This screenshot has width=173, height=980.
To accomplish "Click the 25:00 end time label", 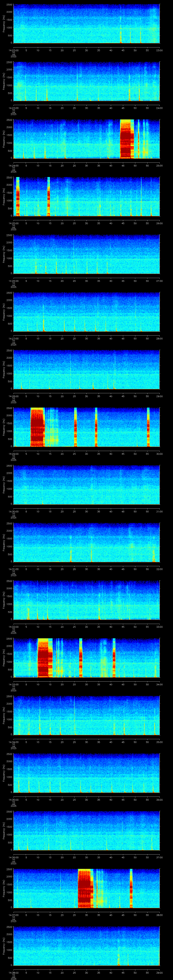I will pyautogui.click(x=160, y=166).
